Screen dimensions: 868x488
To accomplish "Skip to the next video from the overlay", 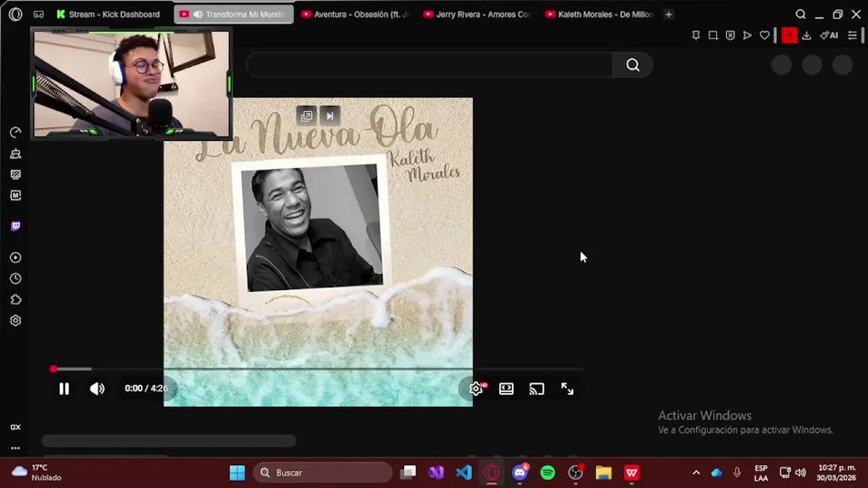I will click(330, 116).
